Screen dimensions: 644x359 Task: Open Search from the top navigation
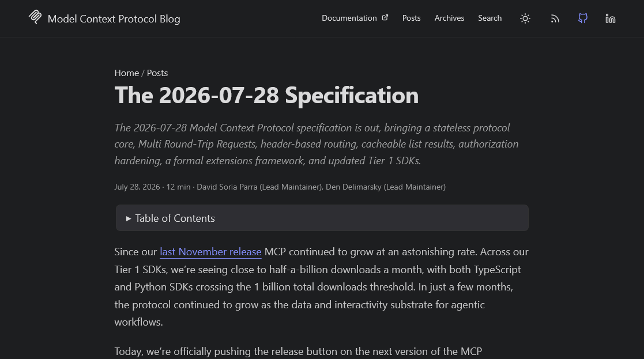pyautogui.click(x=489, y=18)
